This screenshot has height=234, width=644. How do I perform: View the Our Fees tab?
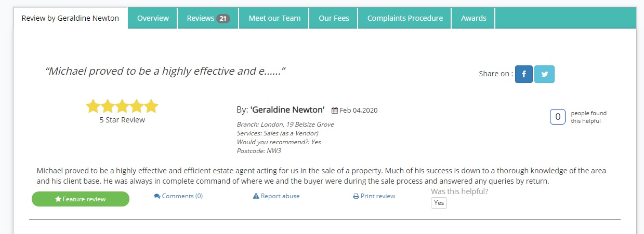pyautogui.click(x=334, y=18)
